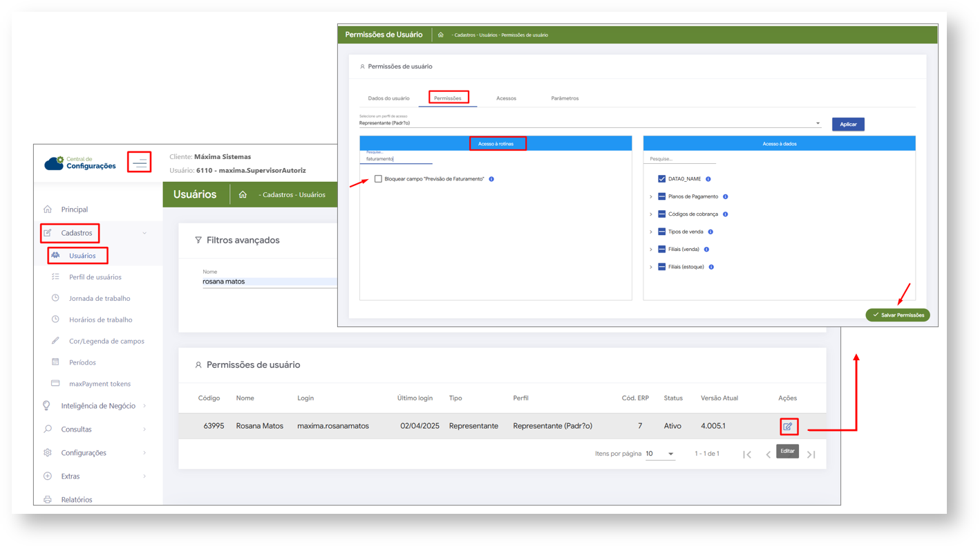980x547 pixels.
Task: Click home icon in Usuários breadcrumb
Action: tap(243, 195)
